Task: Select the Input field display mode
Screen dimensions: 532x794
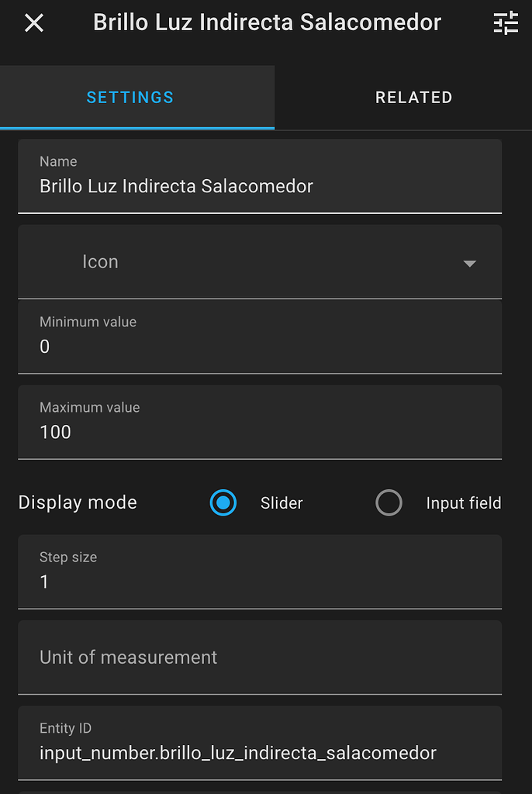Action: (x=389, y=502)
